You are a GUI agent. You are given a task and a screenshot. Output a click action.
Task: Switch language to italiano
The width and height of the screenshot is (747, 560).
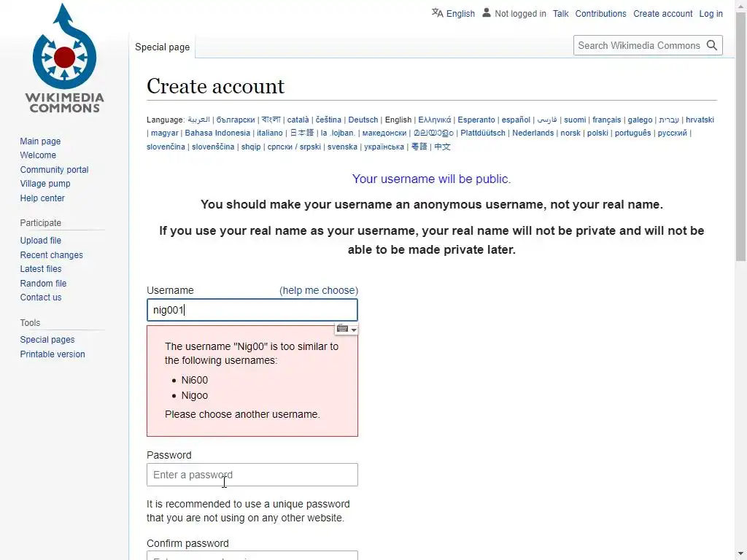pos(270,133)
